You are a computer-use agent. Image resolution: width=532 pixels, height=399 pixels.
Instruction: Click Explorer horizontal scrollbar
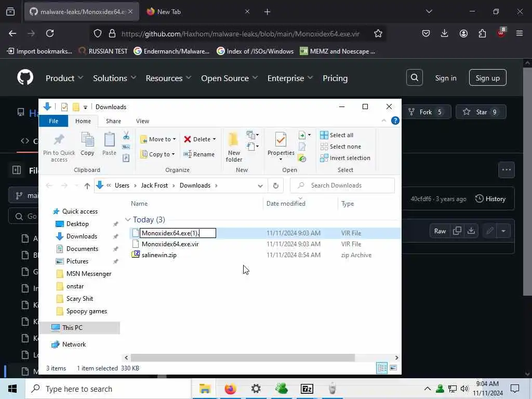coord(243,357)
